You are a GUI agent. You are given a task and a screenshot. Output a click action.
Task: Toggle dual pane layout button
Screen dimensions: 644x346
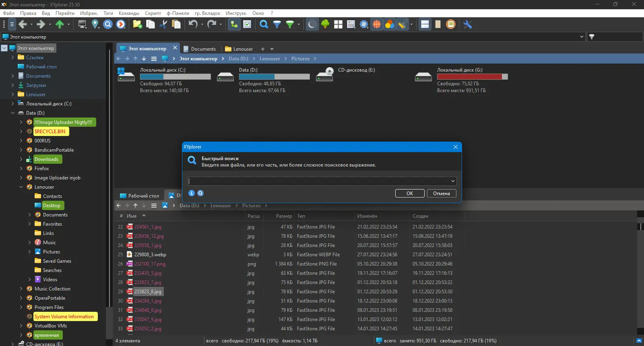(x=425, y=25)
